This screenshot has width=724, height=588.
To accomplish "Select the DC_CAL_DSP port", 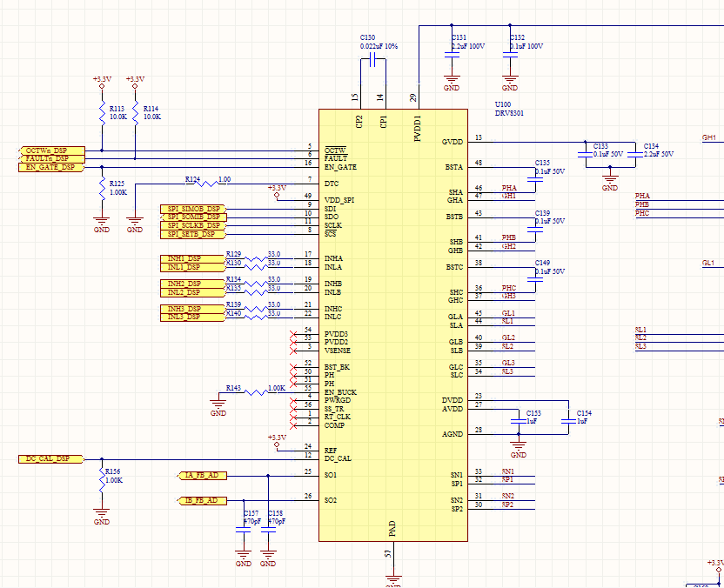I will [x=51, y=458].
